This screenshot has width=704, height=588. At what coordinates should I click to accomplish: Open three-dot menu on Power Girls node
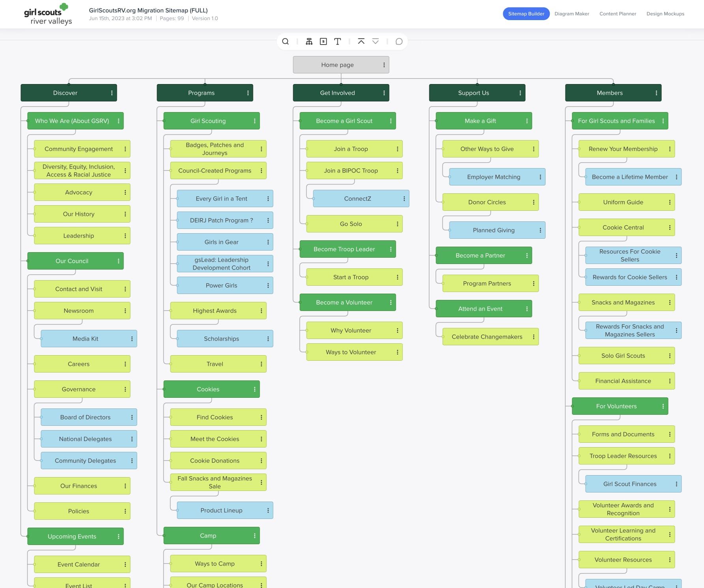(x=268, y=285)
